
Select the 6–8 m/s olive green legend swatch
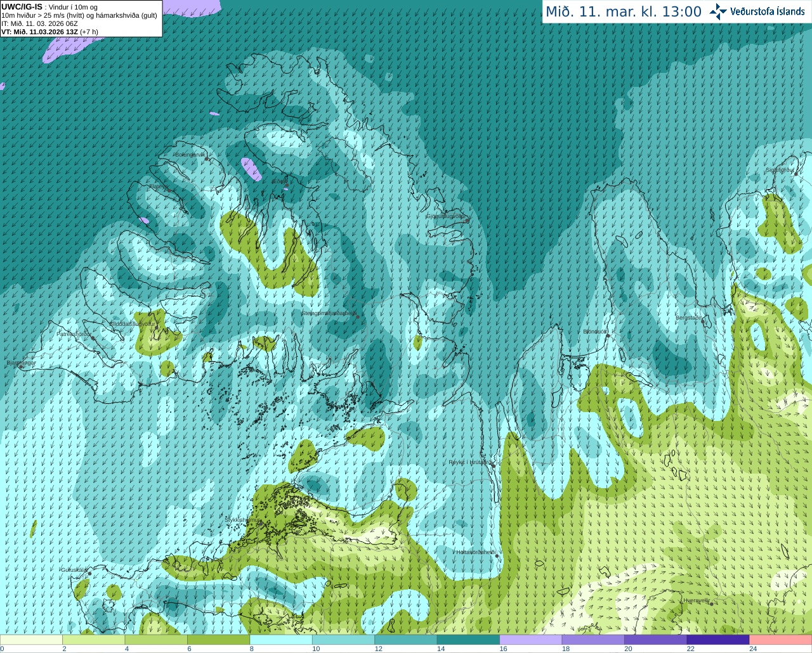219,640
